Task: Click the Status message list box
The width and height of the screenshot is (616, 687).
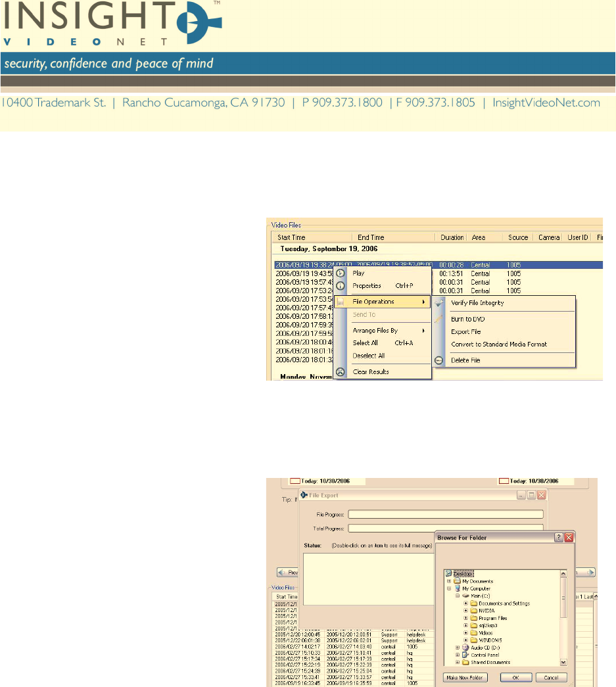Action: coord(368,579)
